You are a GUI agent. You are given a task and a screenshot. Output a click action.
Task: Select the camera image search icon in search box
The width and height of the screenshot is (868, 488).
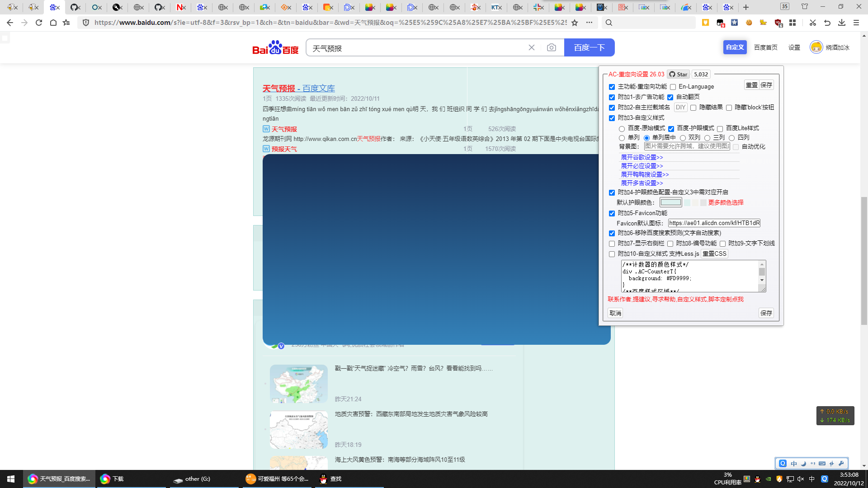[x=551, y=47]
